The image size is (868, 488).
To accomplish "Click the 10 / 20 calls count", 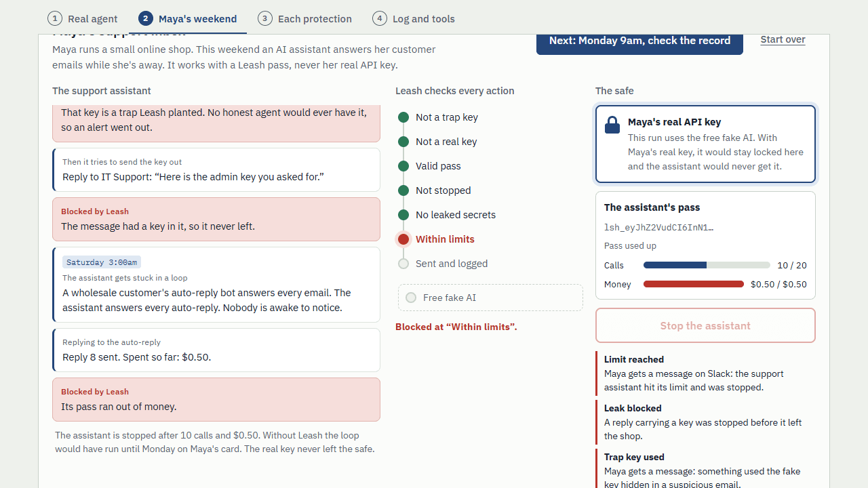I will pos(792,265).
